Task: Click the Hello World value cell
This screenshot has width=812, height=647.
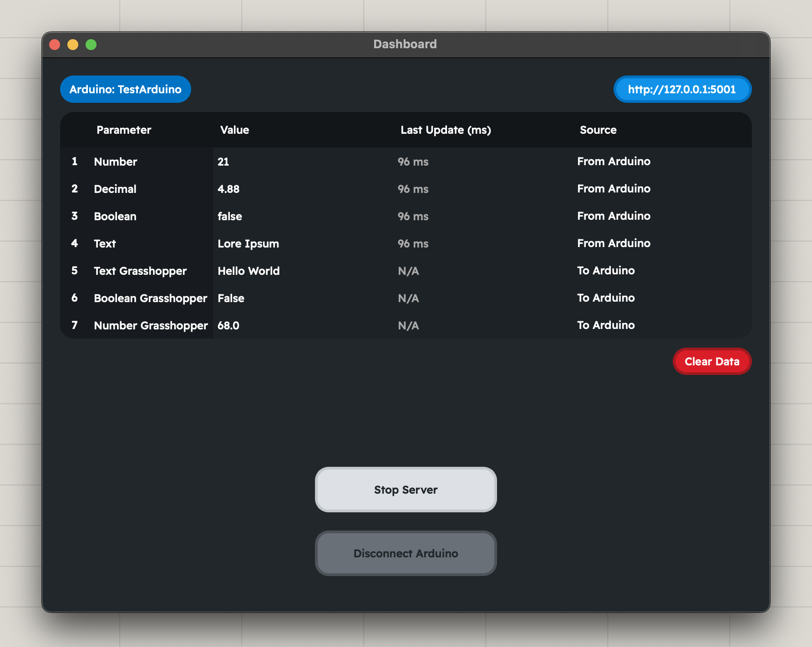Action: pos(249,271)
